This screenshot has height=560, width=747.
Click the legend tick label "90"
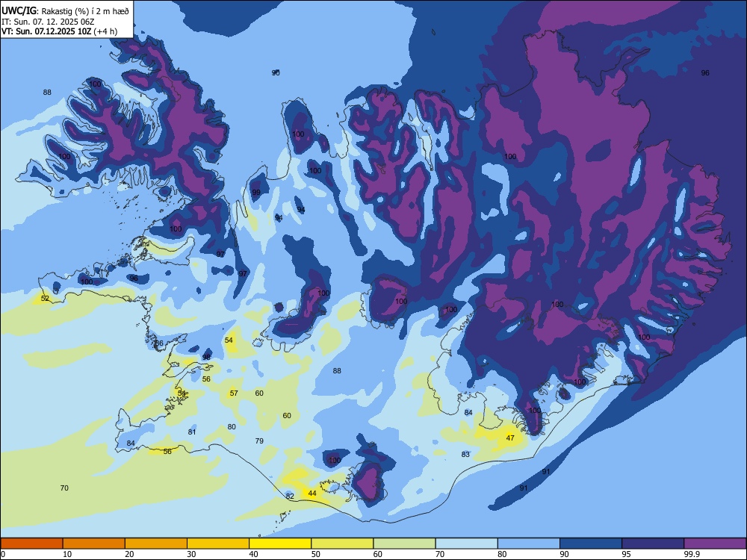pos(564,554)
